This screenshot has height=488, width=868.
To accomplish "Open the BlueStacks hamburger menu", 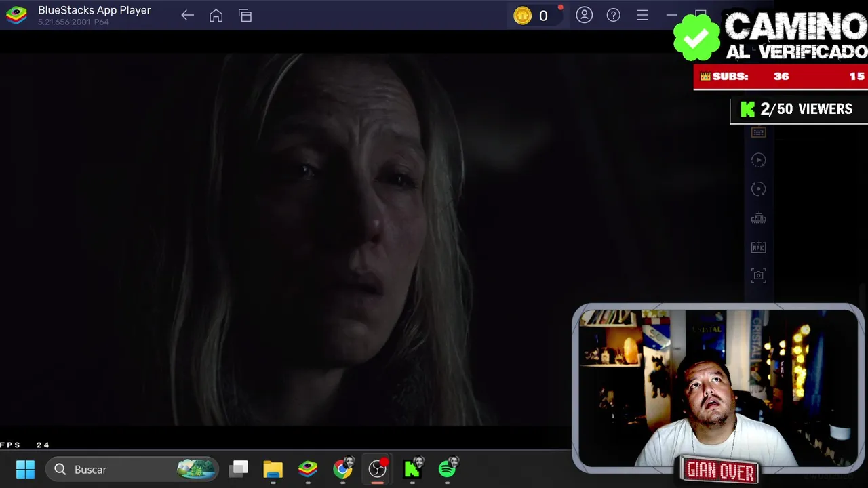I will coord(642,15).
